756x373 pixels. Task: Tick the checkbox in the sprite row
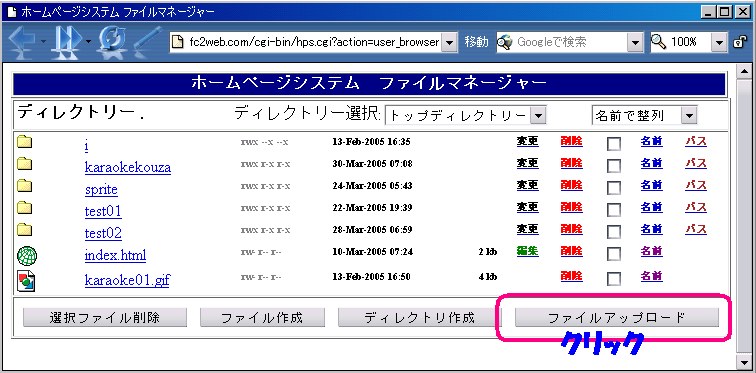tap(613, 187)
